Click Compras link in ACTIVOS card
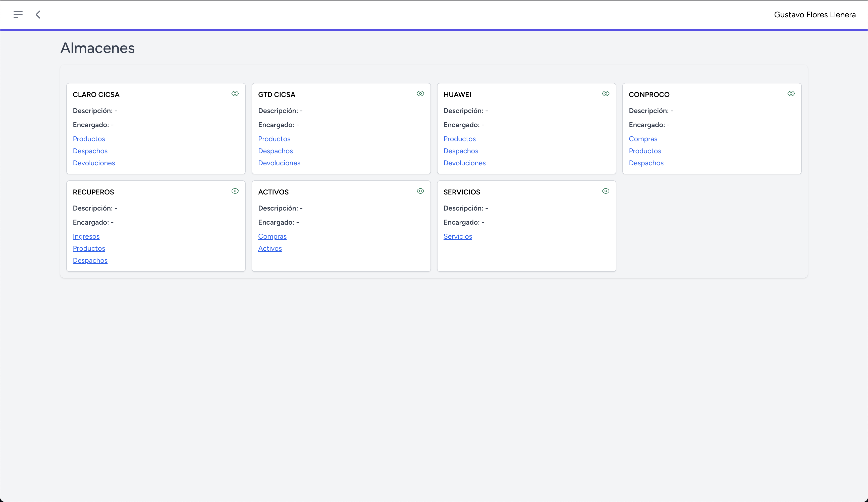The height and width of the screenshot is (502, 868). (272, 236)
